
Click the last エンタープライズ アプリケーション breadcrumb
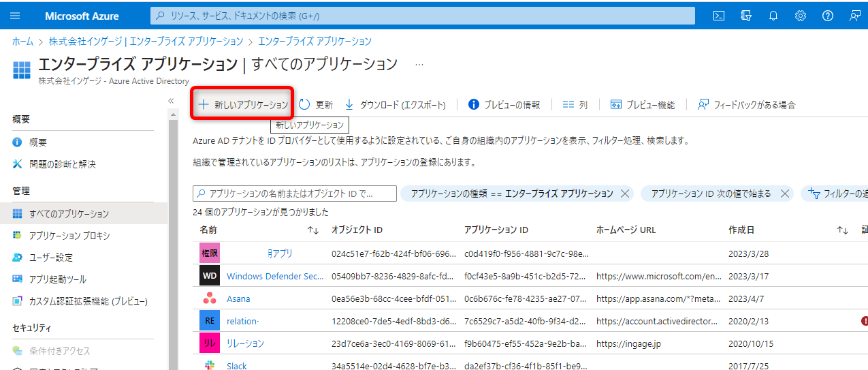pyautogui.click(x=315, y=42)
